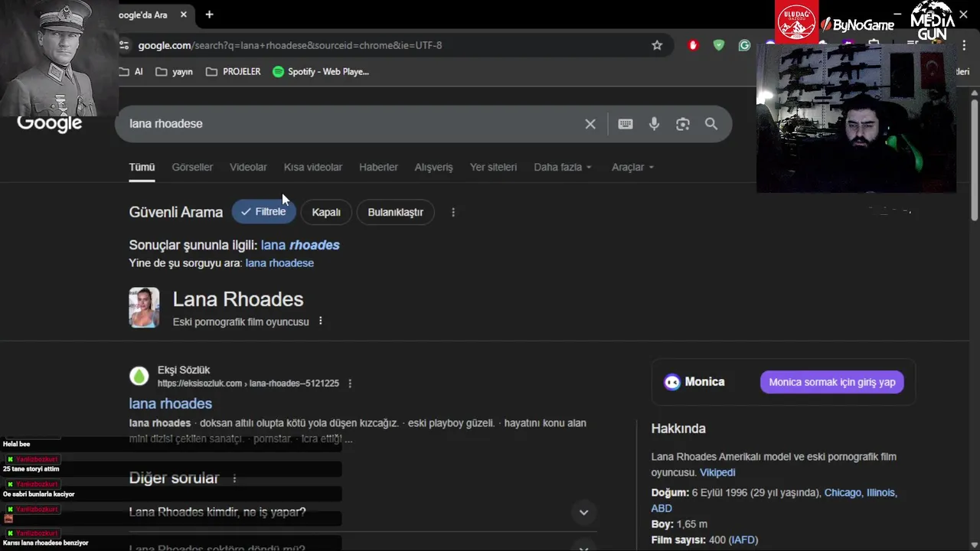
Task: View site information icon in address bar
Action: 125,45
